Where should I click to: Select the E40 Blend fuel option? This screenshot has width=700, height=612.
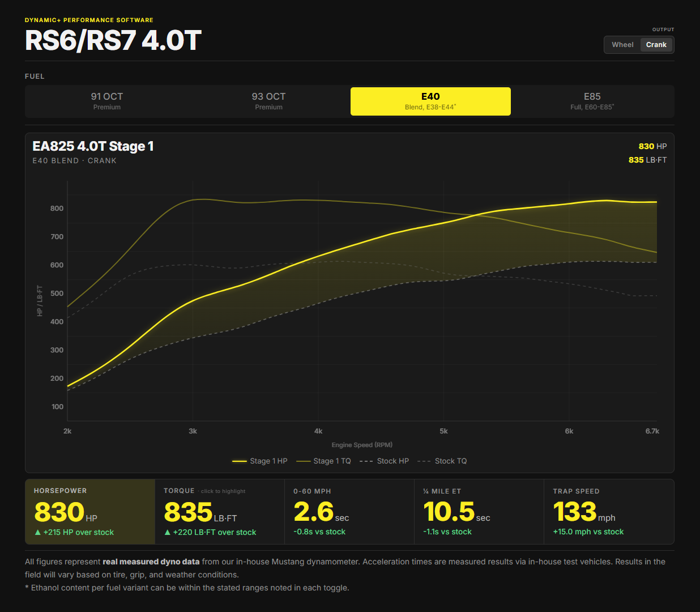click(x=430, y=101)
